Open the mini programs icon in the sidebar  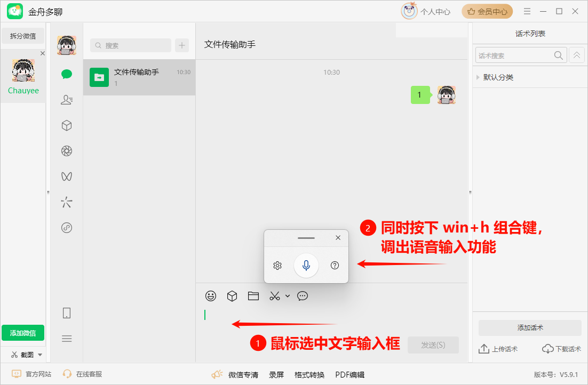pos(67,228)
